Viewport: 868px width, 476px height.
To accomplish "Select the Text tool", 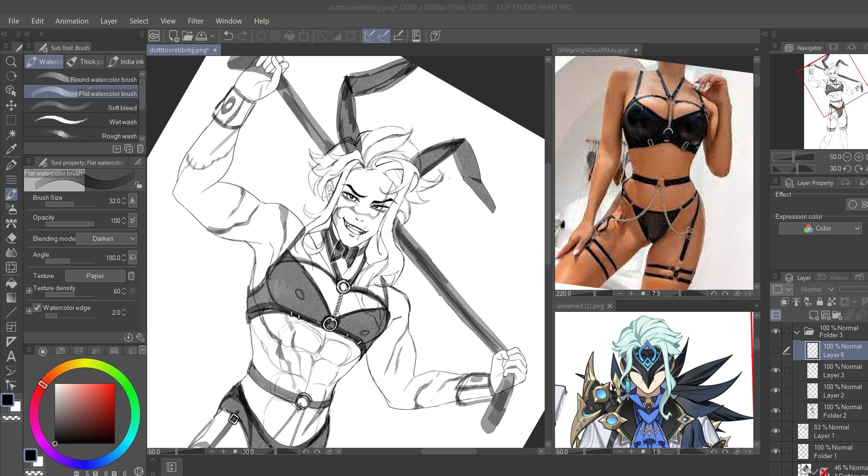I will point(11,356).
